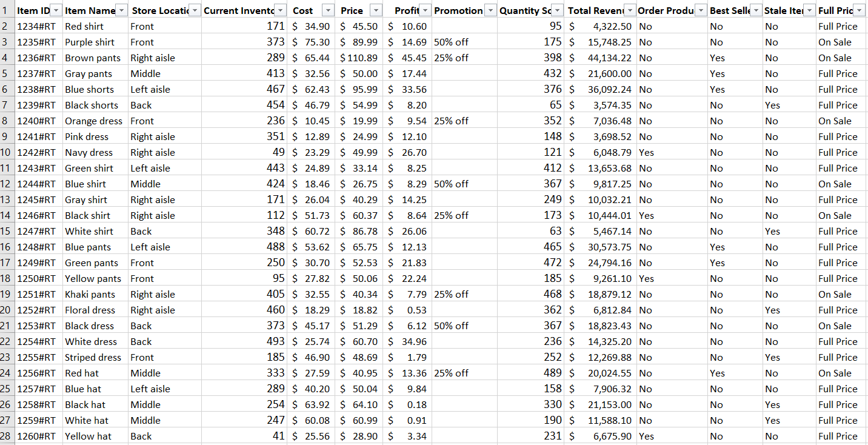
Task: Select the row 12 header
Action: coord(7,184)
